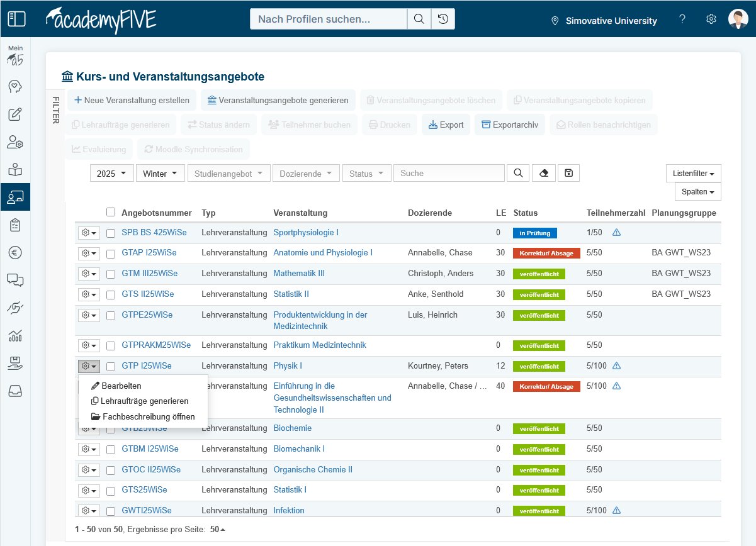This screenshot has width=756, height=546.
Task: Click into the Suche filter text field
Action: [449, 174]
